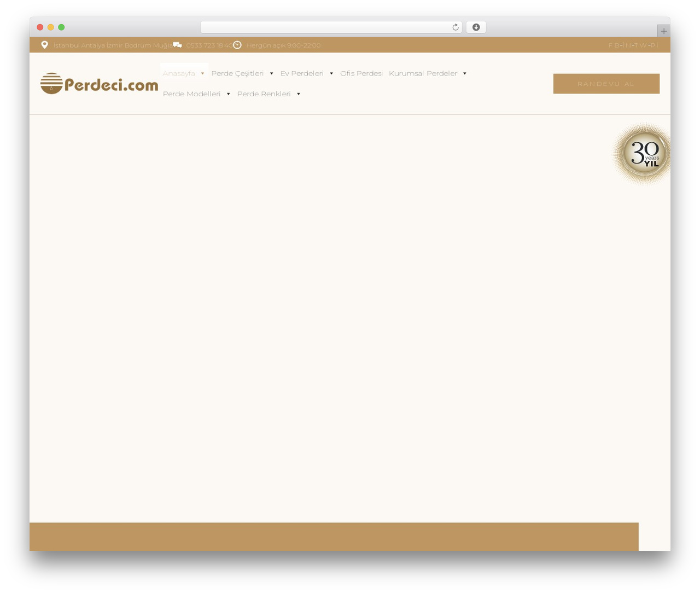Click the 30 years anniversary badge

point(642,154)
